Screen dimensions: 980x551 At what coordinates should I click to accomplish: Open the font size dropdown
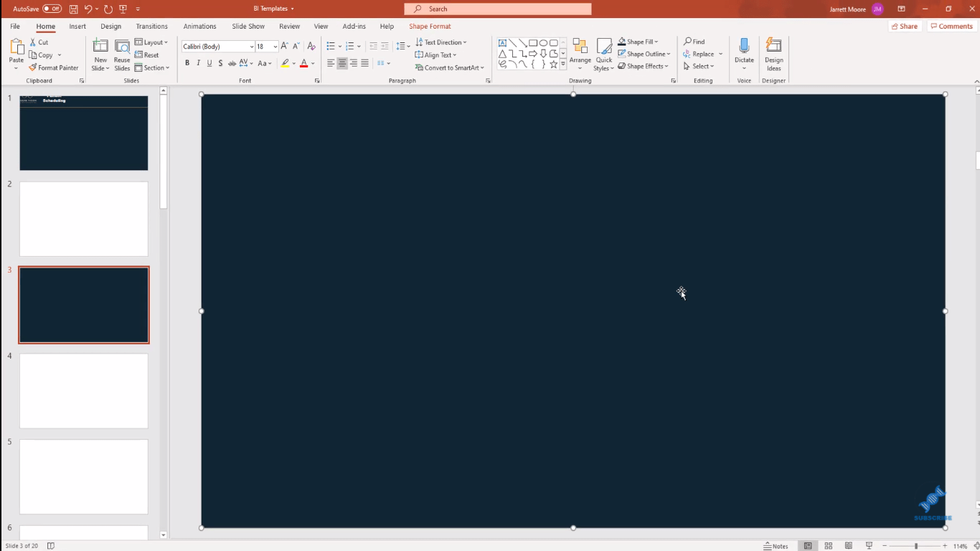pyautogui.click(x=275, y=47)
